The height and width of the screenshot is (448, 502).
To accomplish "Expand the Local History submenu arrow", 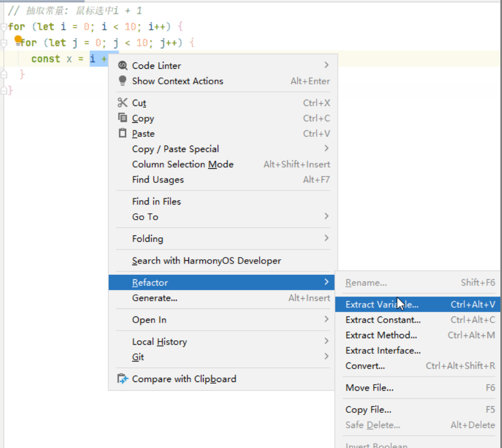I will tap(326, 341).
